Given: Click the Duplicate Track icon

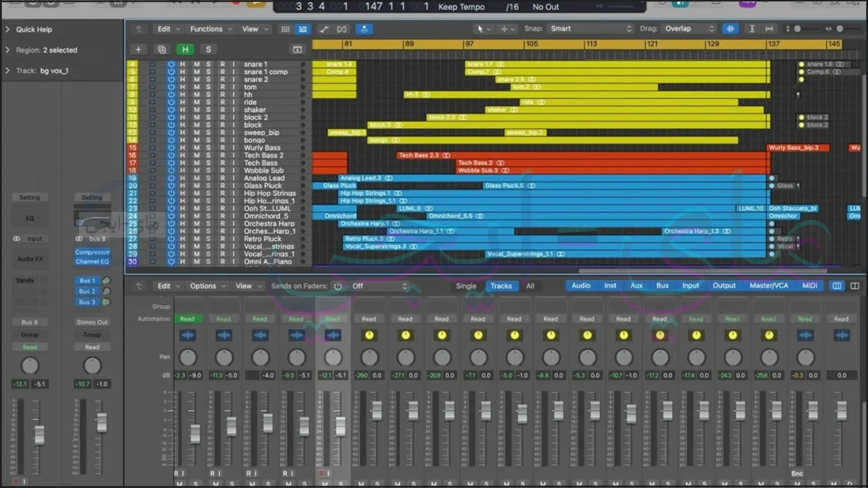Looking at the screenshot, I should click(x=162, y=49).
